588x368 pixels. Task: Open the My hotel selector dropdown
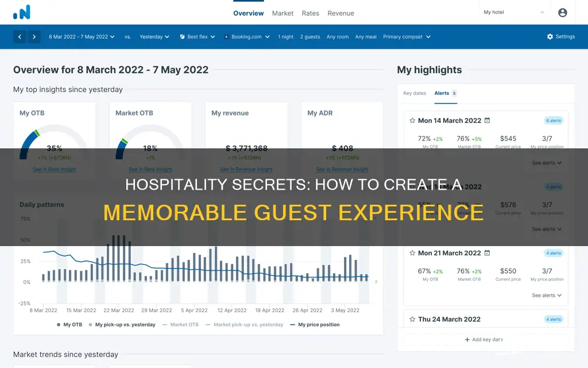pyautogui.click(x=514, y=13)
